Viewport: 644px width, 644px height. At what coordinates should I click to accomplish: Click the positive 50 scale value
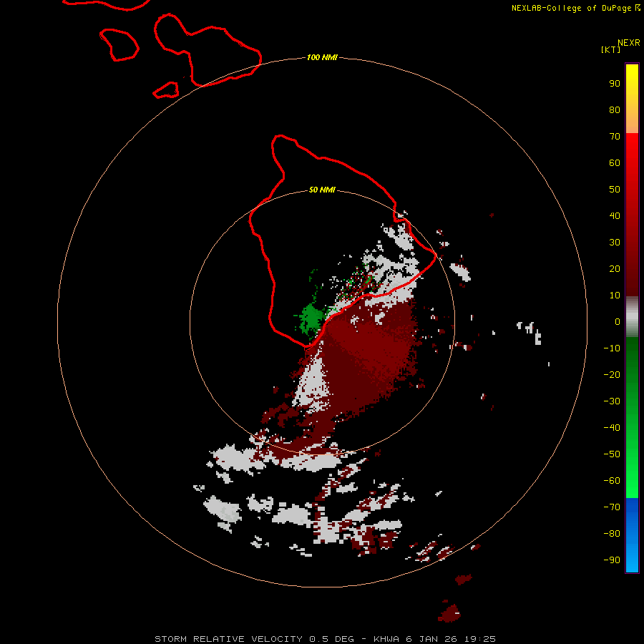click(x=615, y=190)
